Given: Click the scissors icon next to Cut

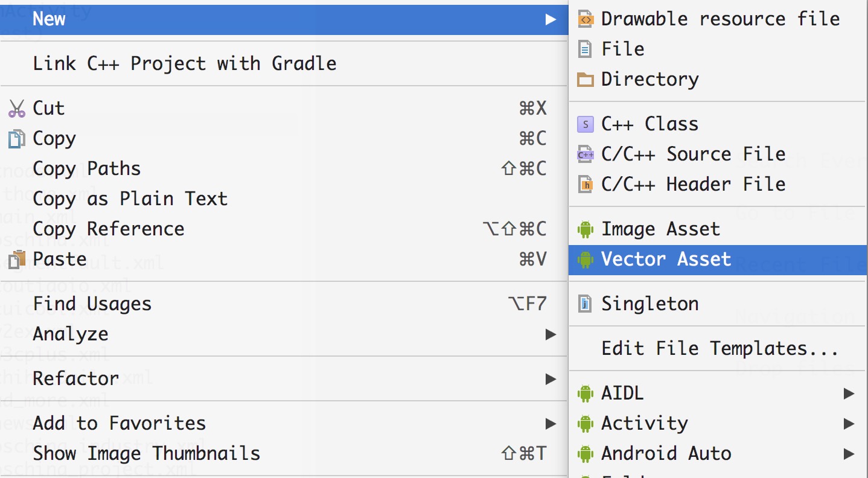Looking at the screenshot, I should tap(17, 109).
